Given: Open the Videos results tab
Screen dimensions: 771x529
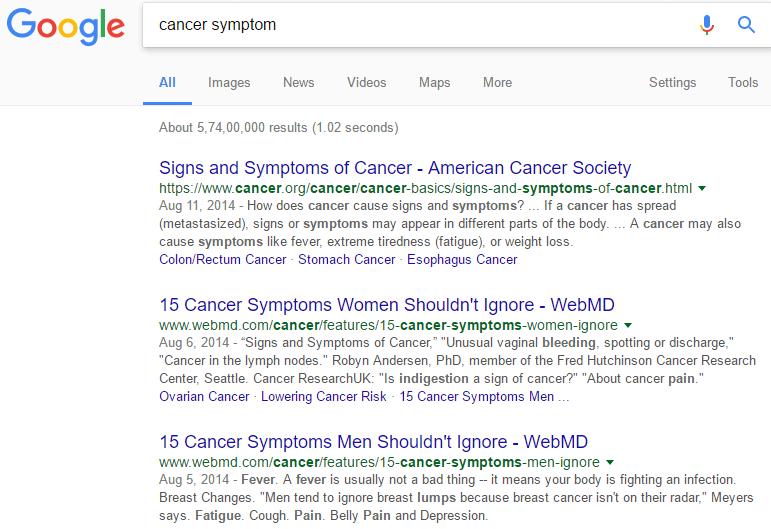Looking at the screenshot, I should tap(366, 83).
